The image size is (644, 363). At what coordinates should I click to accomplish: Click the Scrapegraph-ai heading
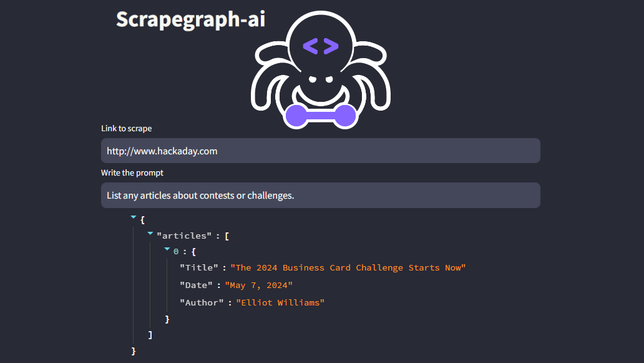190,19
